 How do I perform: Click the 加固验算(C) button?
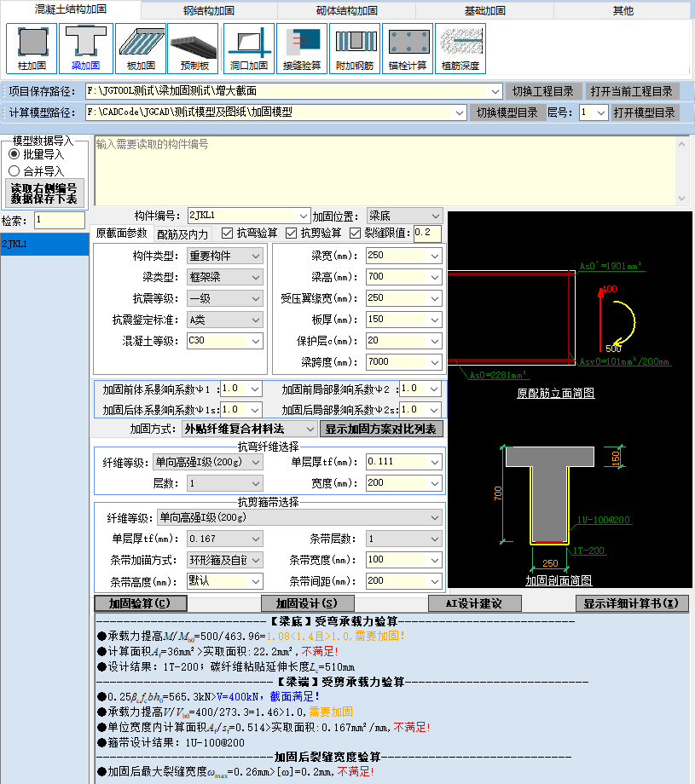tap(140, 603)
